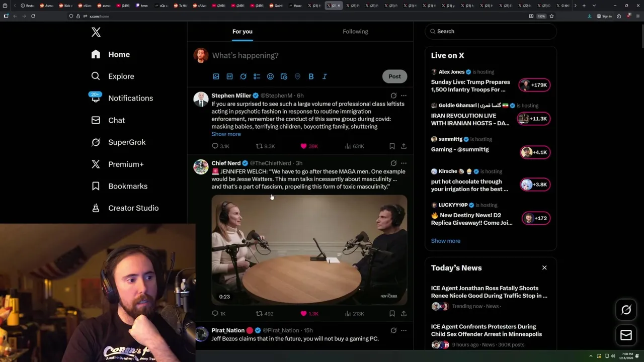
Task: View analytics of Chief Nerd post
Action: pyautogui.click(x=354, y=314)
